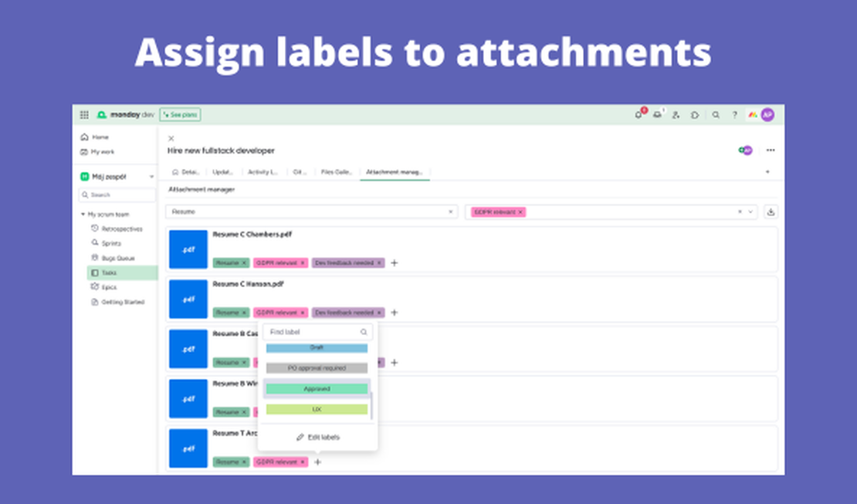Click the download attachments icon
Screen dimensions: 857x504
pyautogui.click(x=770, y=211)
